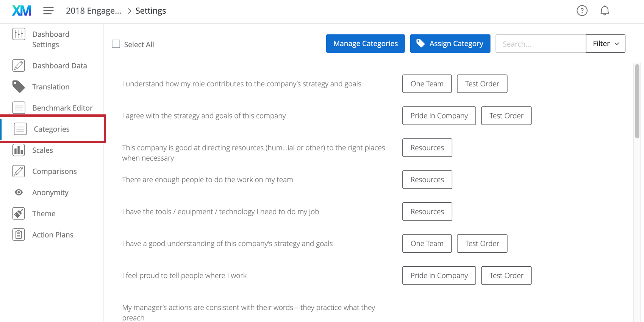Select item 'I feel proud to tell people where I work'

click(x=184, y=275)
